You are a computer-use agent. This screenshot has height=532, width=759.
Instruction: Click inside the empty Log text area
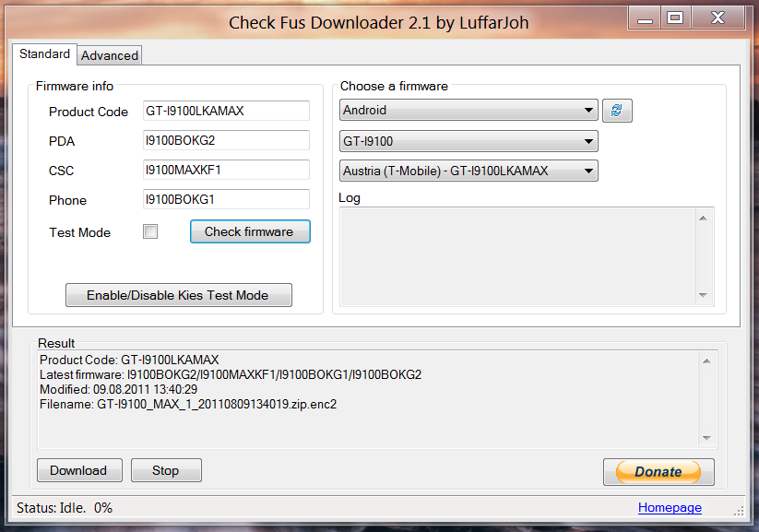(517, 256)
